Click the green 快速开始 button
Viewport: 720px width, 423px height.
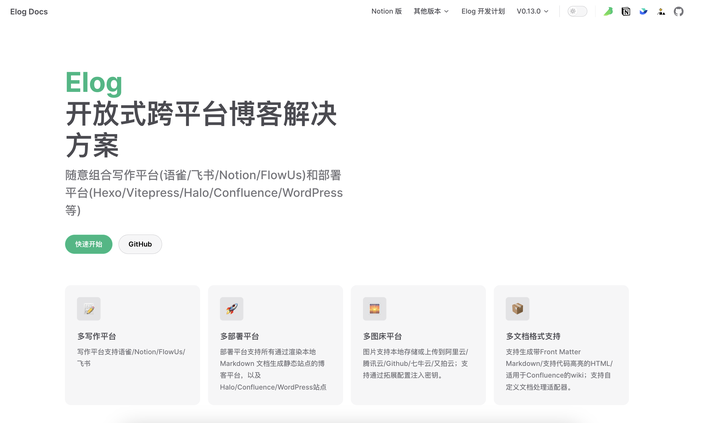coord(89,244)
